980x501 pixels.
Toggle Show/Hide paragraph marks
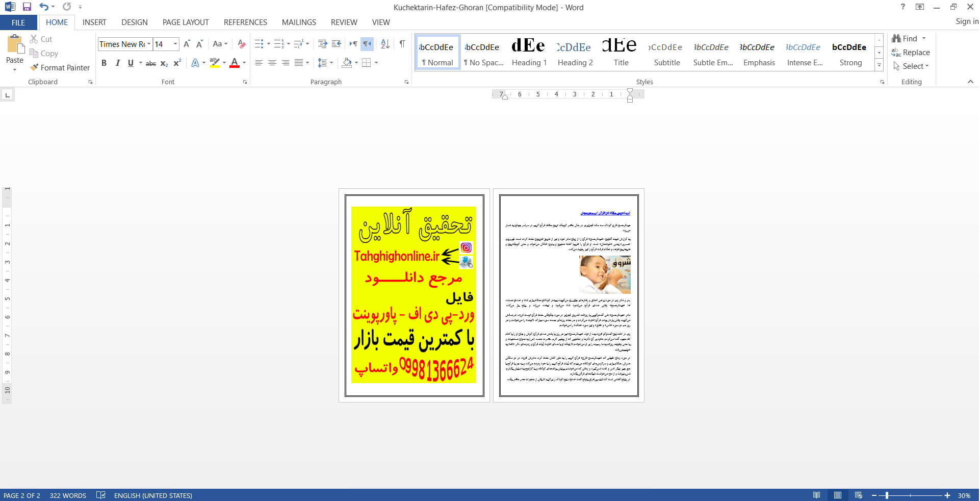coord(402,44)
